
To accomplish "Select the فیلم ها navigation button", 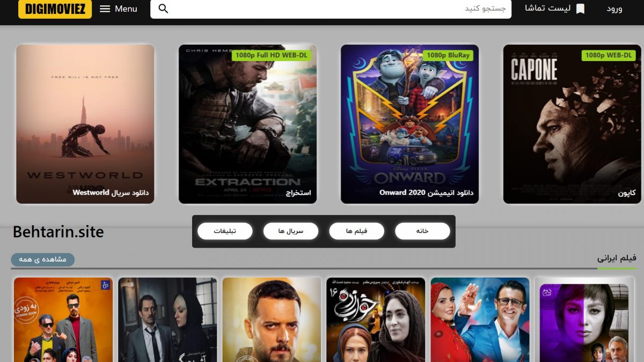I will click(356, 231).
